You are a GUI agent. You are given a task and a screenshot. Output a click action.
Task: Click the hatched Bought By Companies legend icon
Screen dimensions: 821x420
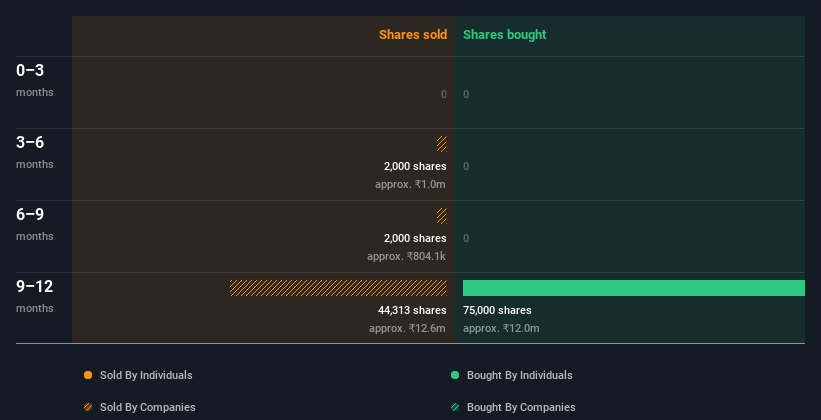[x=455, y=407]
